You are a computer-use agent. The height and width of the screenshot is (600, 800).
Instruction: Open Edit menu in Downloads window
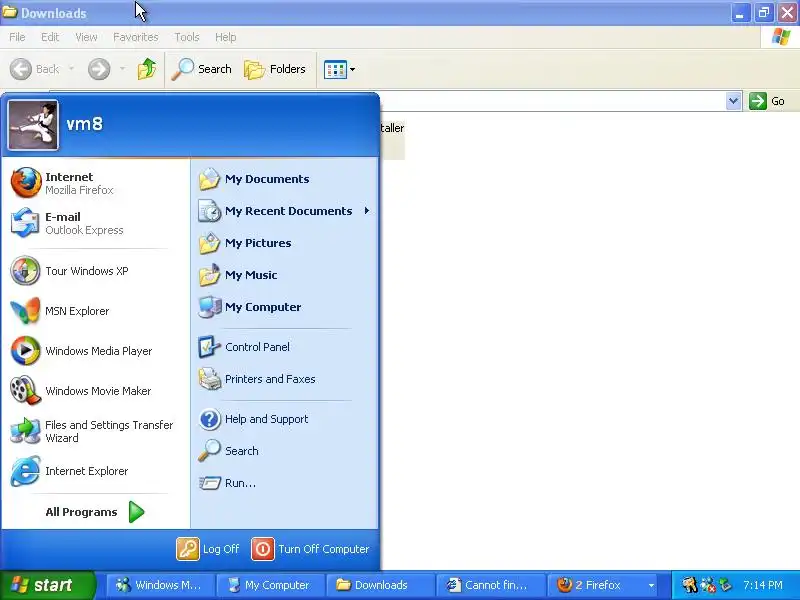click(x=50, y=37)
